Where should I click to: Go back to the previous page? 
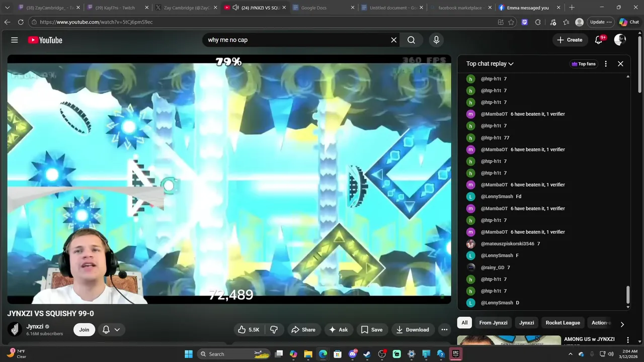[7, 22]
